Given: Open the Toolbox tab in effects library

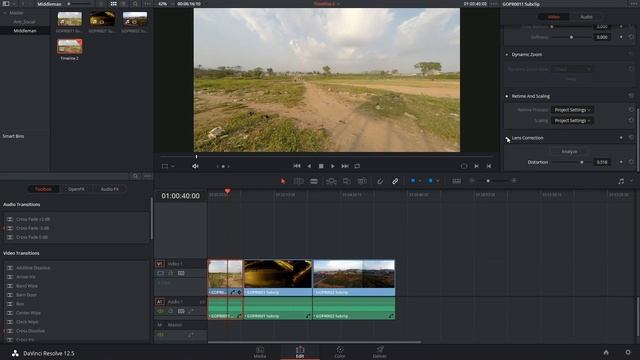Looking at the screenshot, I should tap(43, 189).
